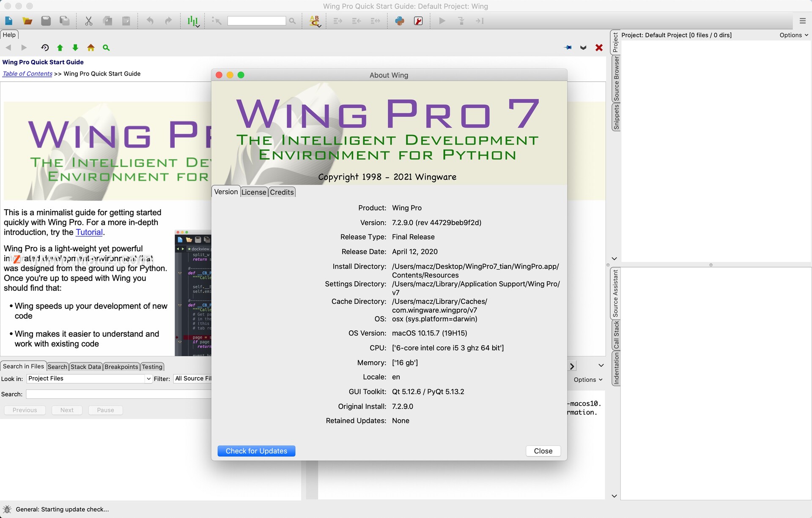Open the red wrench tool icon
The height and width of the screenshot is (518, 812).
point(418,21)
